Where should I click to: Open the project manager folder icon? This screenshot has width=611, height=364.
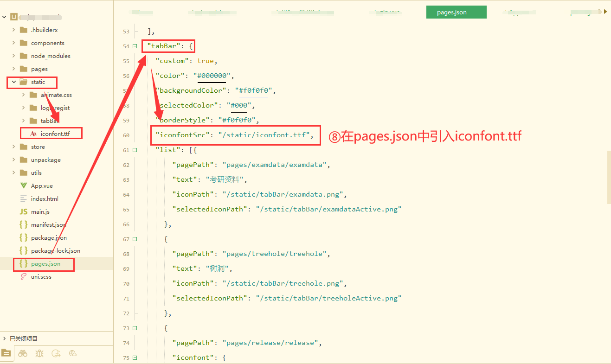coord(6,353)
